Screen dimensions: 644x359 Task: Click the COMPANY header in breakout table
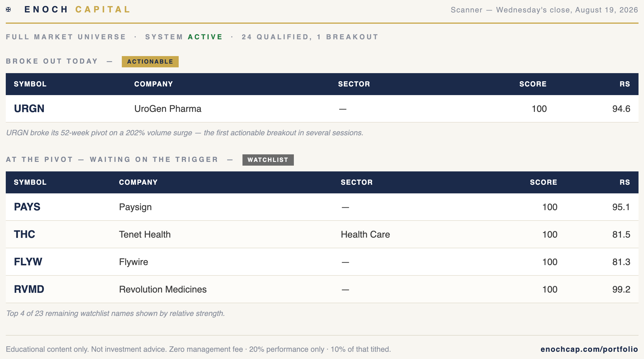click(154, 84)
